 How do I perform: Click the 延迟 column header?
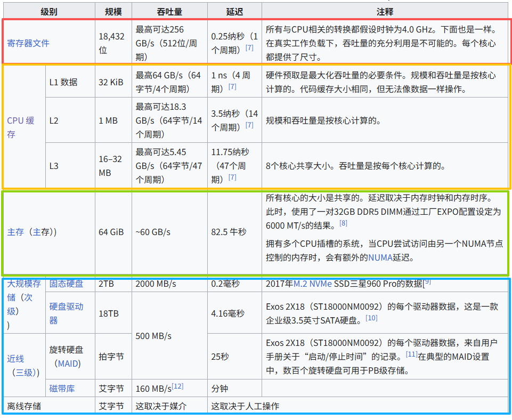coord(234,12)
